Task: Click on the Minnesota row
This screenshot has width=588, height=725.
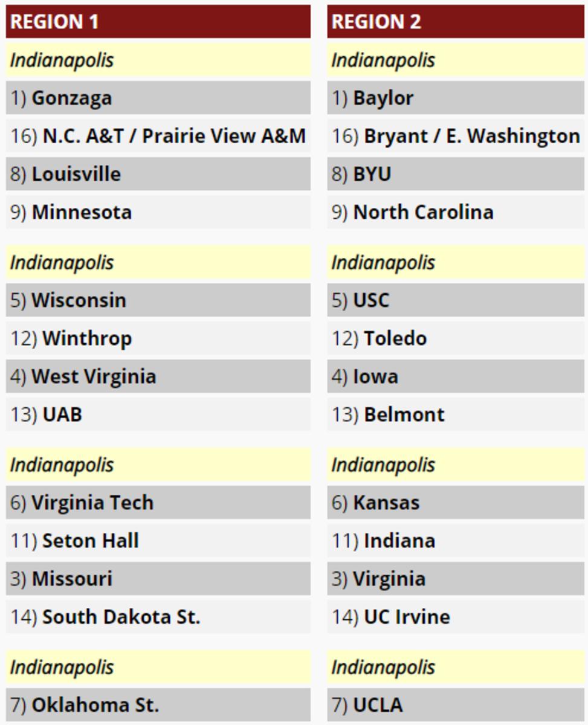Action: point(158,212)
